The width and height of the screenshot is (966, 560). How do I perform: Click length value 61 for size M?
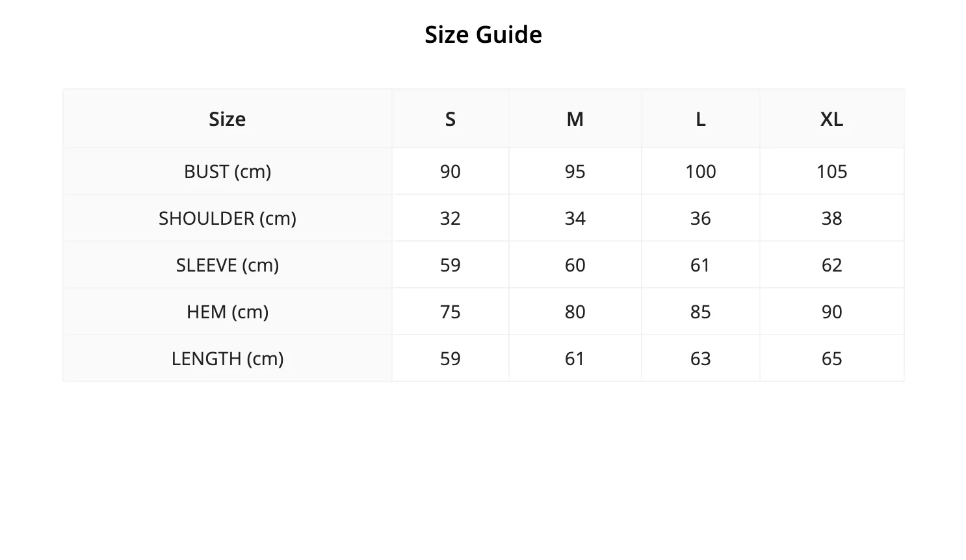[x=575, y=359]
